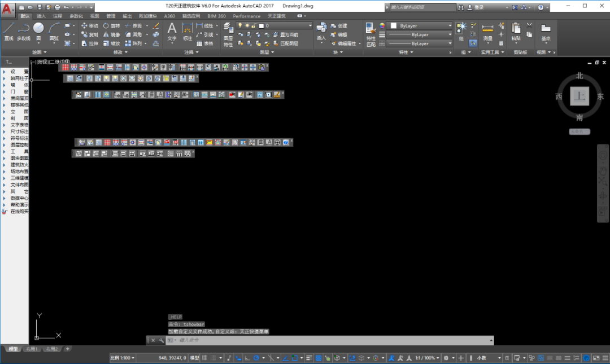
Task: Select the 测量 measure tool
Action: point(487,32)
